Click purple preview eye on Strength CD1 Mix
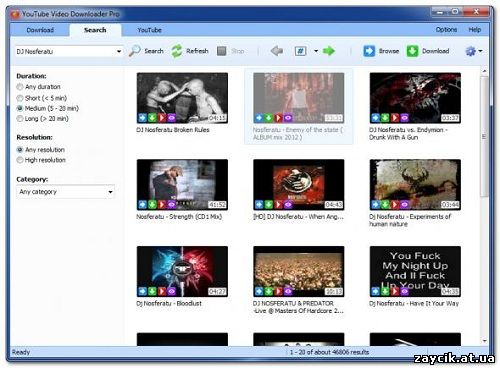The width and height of the screenshot is (500, 368). pos(172,204)
